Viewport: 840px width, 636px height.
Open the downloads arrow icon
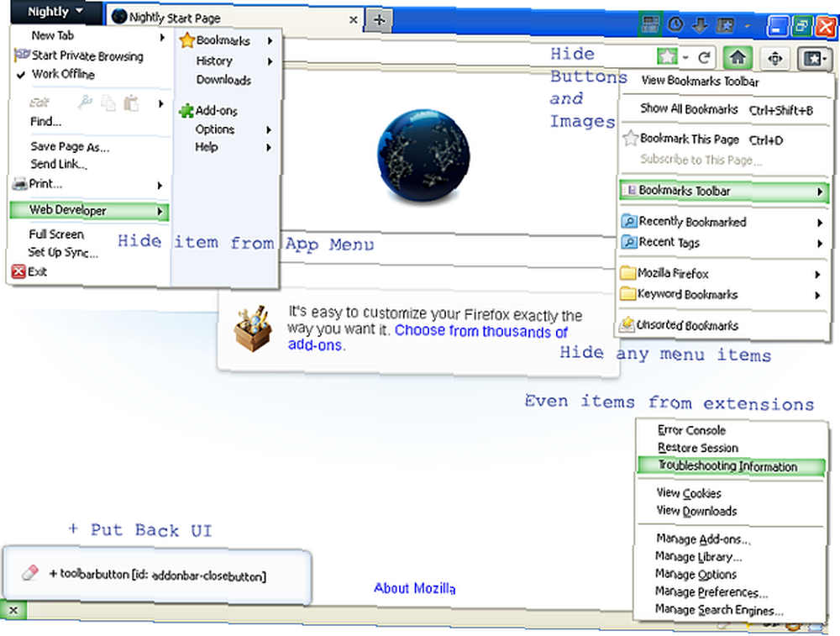[701, 24]
